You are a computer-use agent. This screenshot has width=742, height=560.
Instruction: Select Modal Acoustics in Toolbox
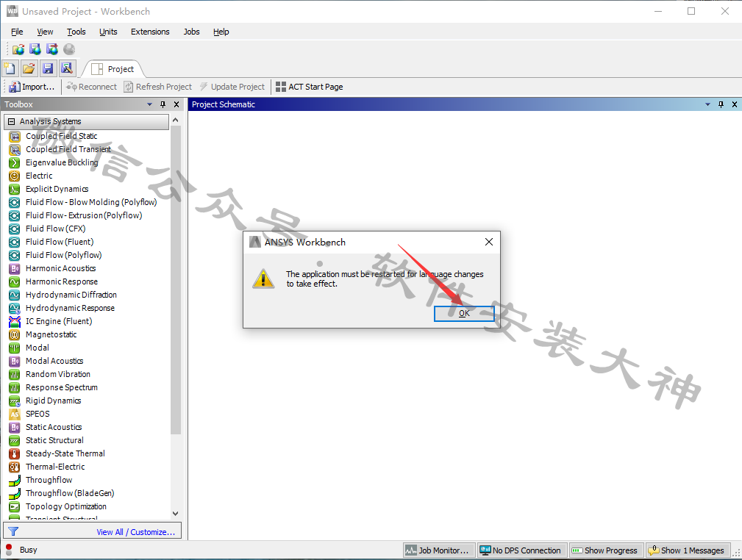(x=54, y=362)
